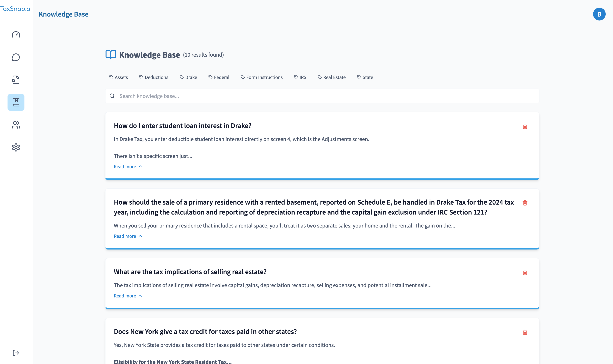Open the settings gear icon

click(16, 147)
